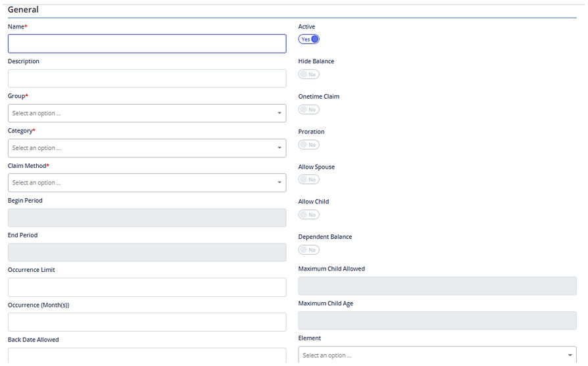Image resolution: width=588 pixels, height=366 pixels.
Task: Click the Back Date Allowed field
Action: 147,355
